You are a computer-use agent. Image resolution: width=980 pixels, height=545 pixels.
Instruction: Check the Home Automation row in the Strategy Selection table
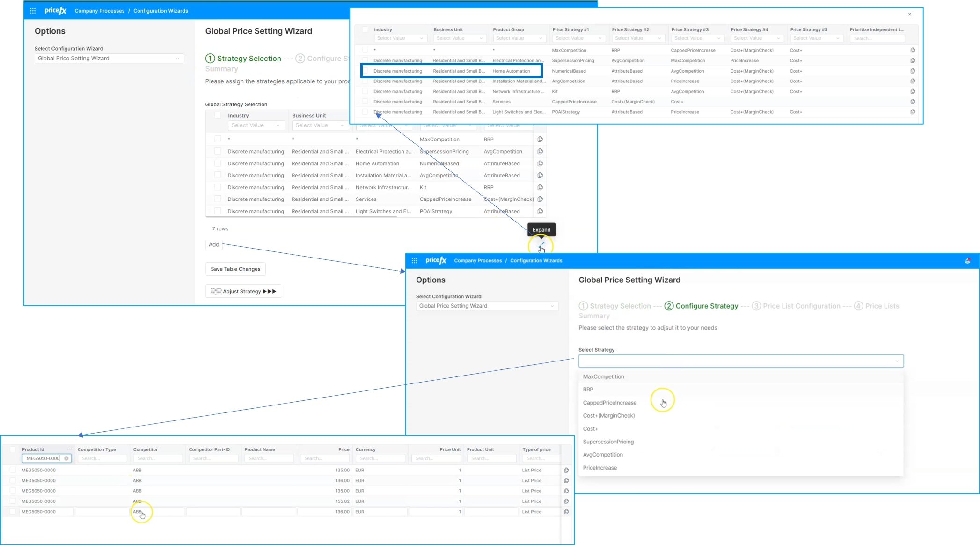click(x=218, y=163)
